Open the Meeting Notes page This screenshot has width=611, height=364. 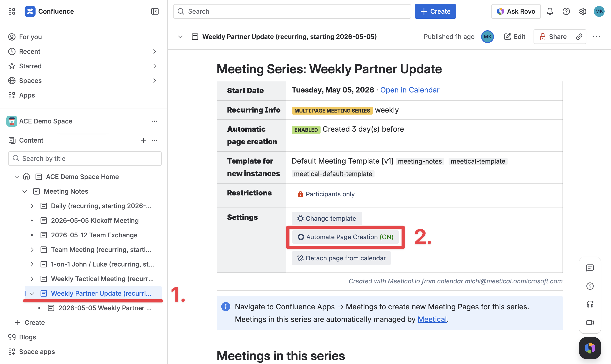(x=66, y=191)
